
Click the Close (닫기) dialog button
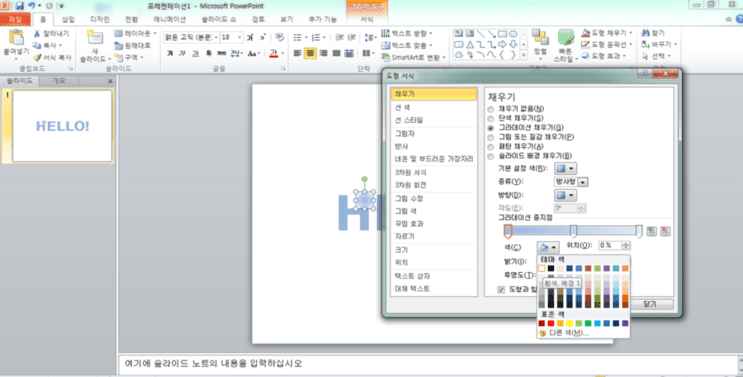(650, 304)
